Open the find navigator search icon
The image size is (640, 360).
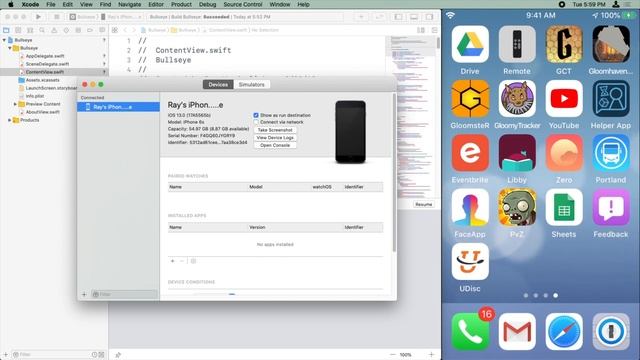[42, 30]
